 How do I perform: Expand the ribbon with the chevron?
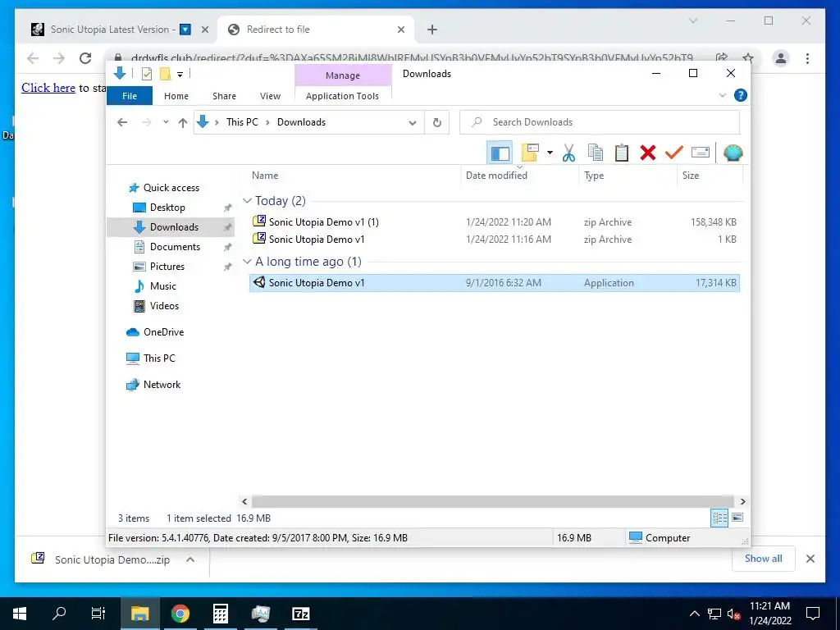pos(722,95)
